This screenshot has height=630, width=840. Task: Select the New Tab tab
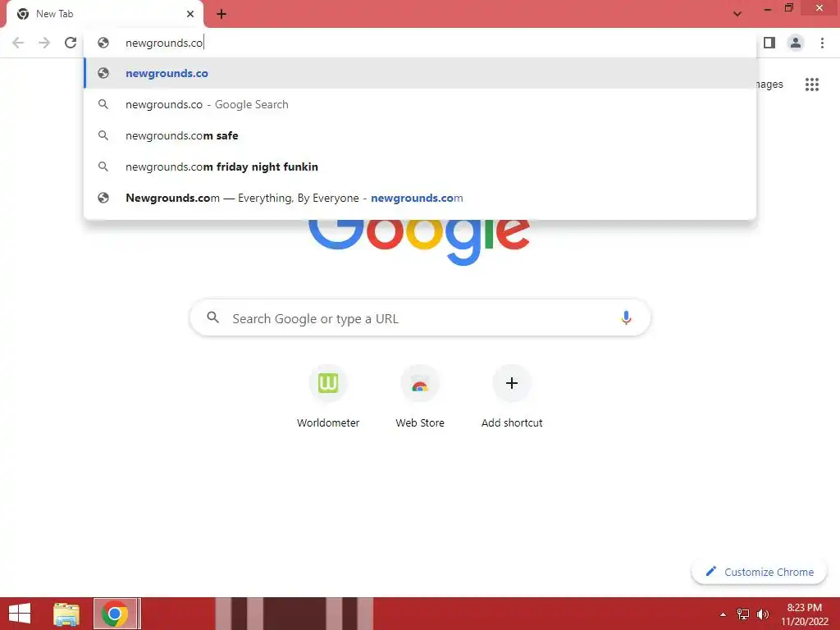[104, 14]
